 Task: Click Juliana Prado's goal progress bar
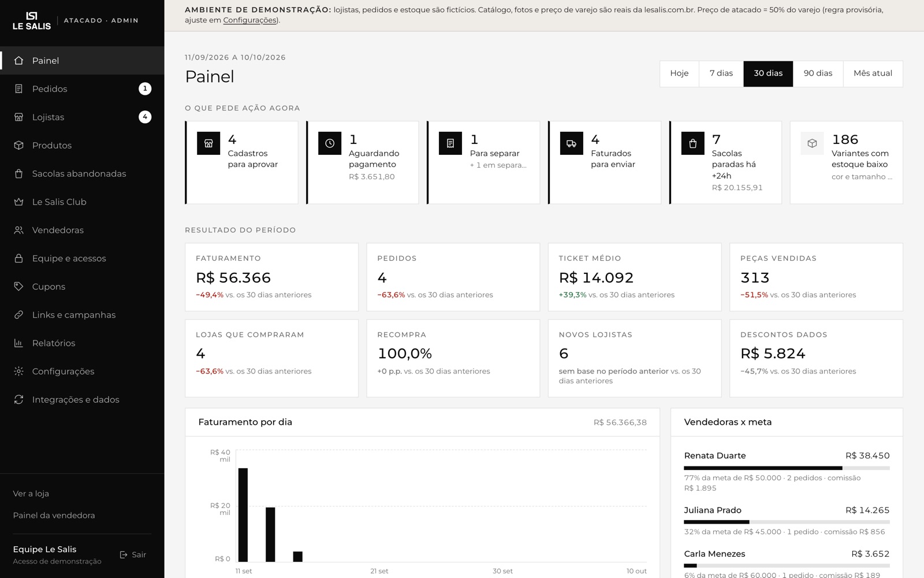click(x=787, y=522)
